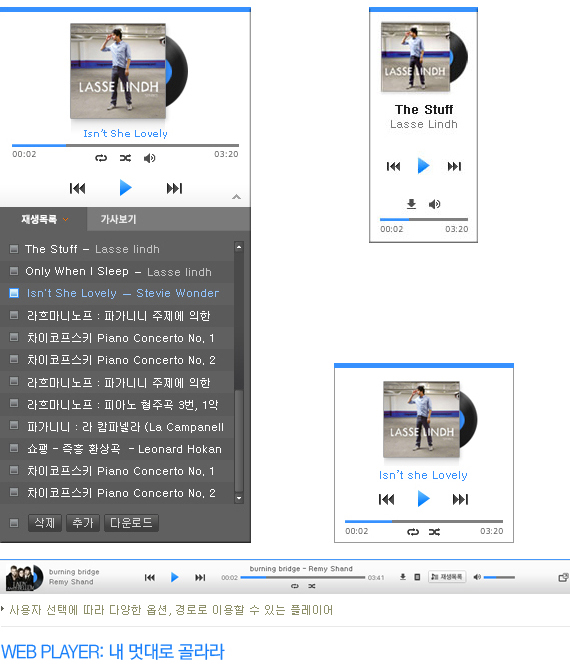Collapse the playlist panel with the up chevron
This screenshot has width=570, height=666.
237,197
